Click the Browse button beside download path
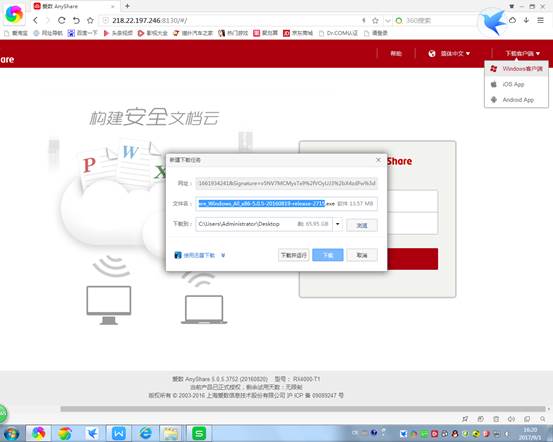 362,225
